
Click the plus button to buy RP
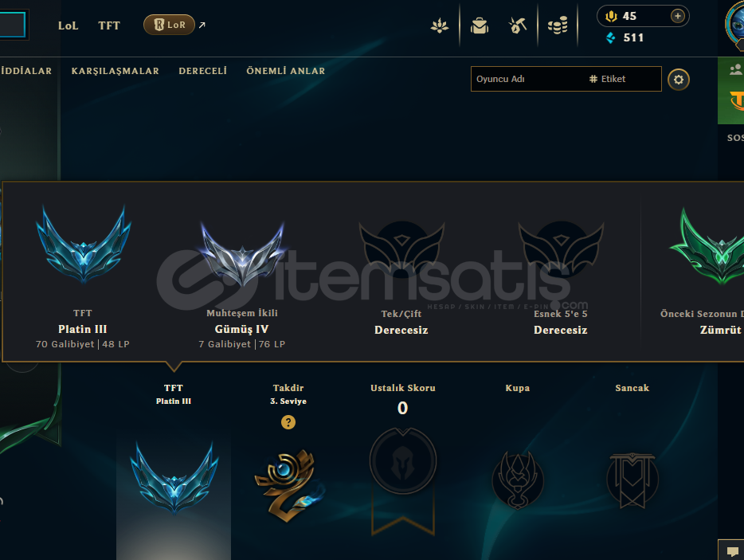[678, 16]
